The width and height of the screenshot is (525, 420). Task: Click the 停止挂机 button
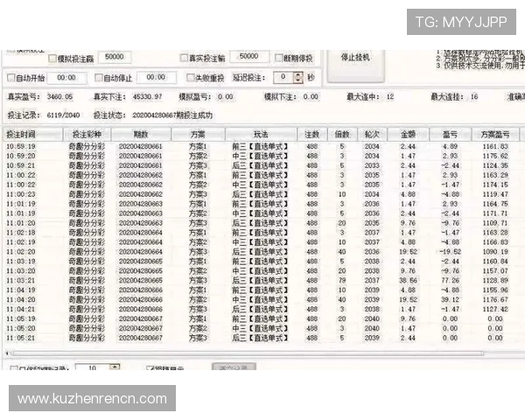(x=355, y=66)
